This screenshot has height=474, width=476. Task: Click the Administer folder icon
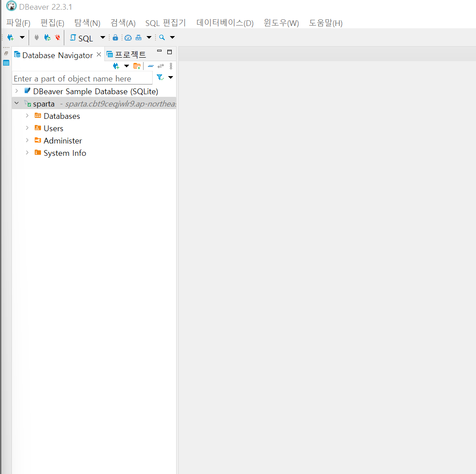38,140
